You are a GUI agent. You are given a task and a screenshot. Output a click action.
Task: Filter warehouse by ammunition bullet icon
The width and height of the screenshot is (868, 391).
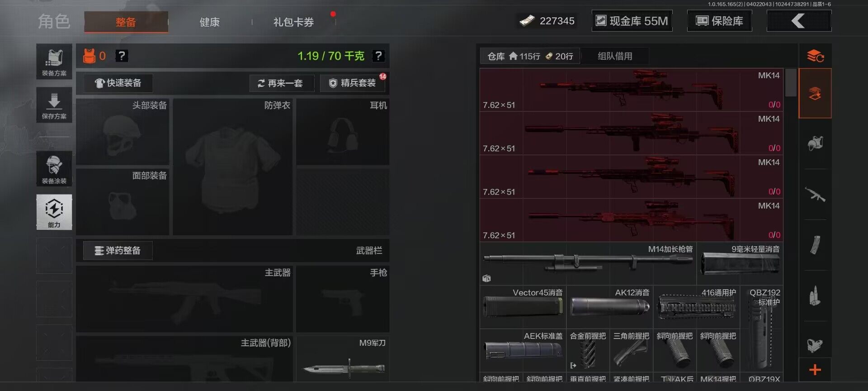pos(815,296)
